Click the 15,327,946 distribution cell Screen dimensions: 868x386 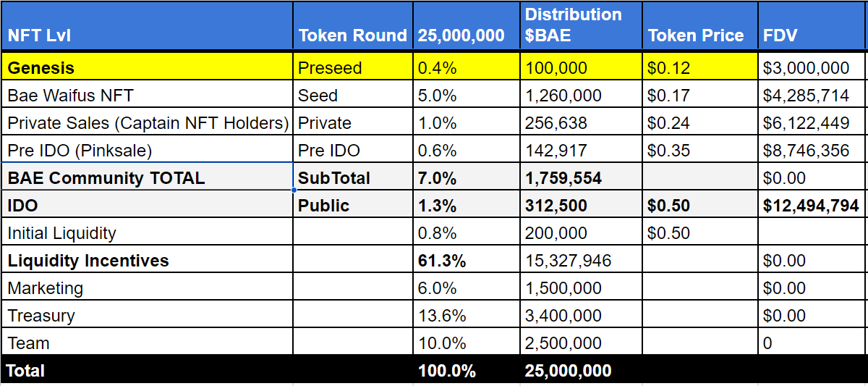pos(581,260)
